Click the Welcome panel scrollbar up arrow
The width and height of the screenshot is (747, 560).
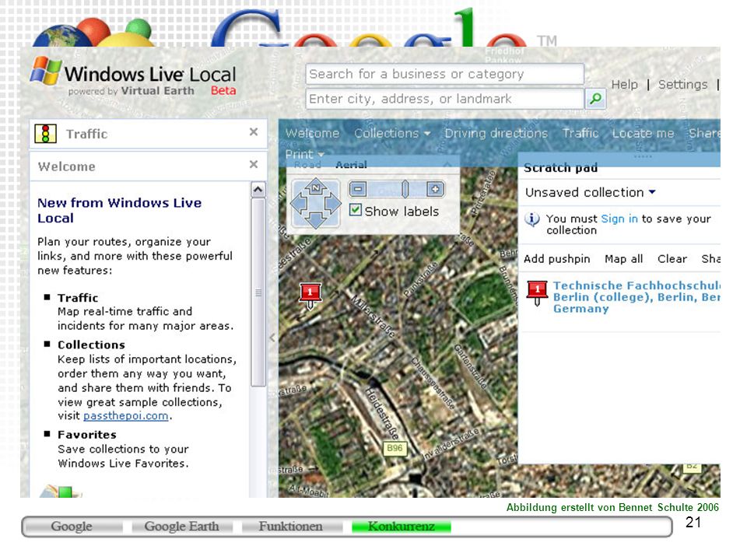[x=258, y=190]
